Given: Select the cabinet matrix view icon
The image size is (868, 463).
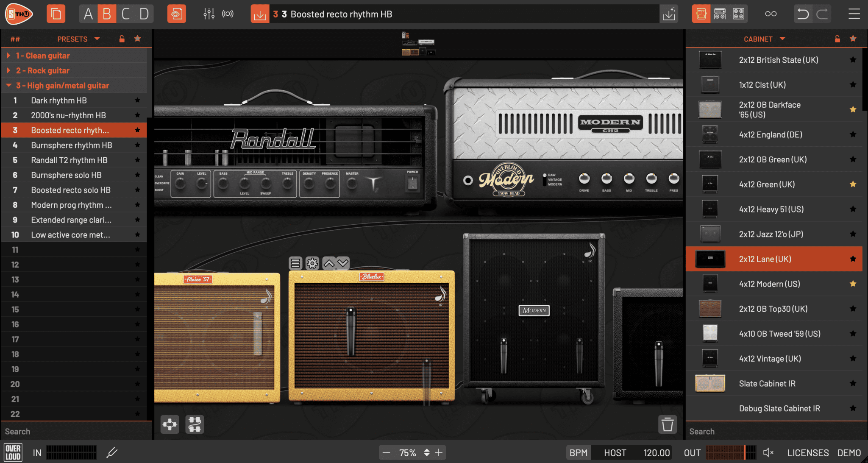Looking at the screenshot, I should point(739,13).
